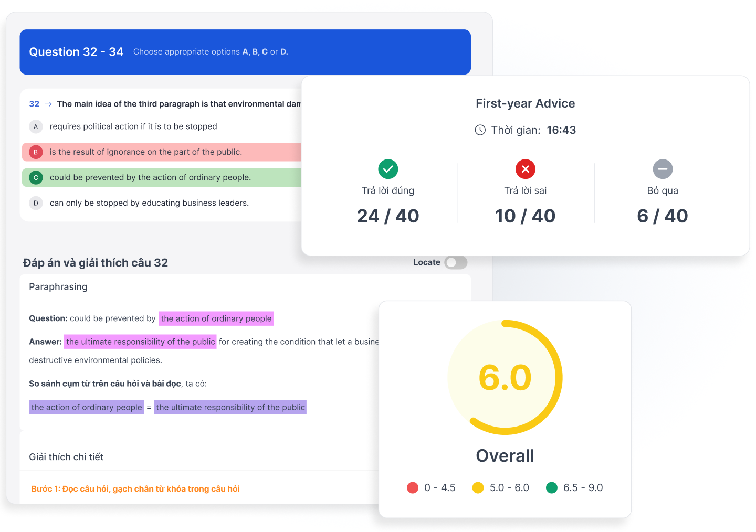The width and height of the screenshot is (756, 532).
Task: Click the Overall label under the gauge
Action: (505, 456)
